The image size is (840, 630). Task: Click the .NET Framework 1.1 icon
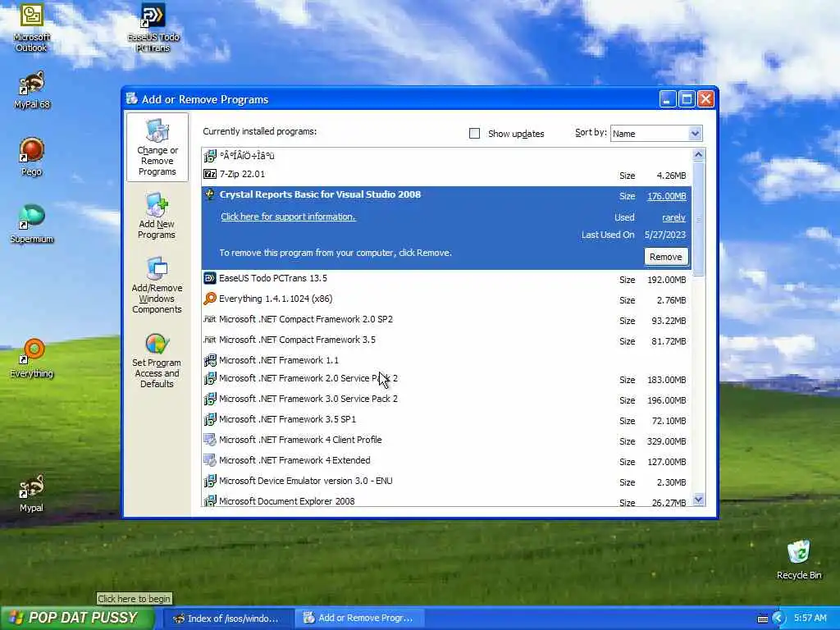coord(210,360)
